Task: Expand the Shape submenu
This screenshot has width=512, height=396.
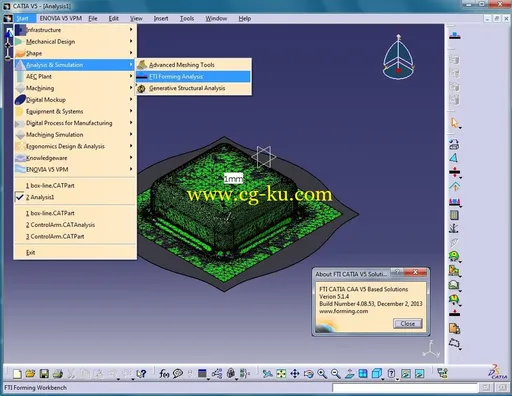Action: [x=75, y=53]
